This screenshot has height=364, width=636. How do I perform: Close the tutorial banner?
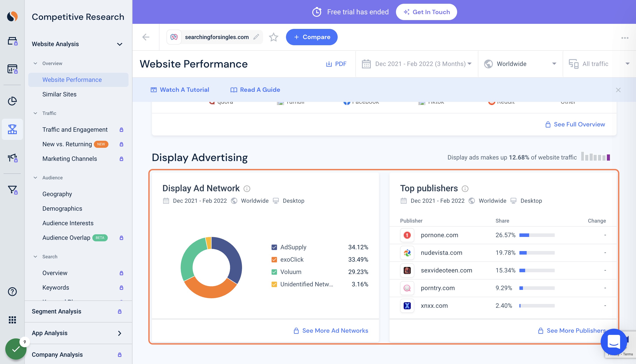point(618,90)
